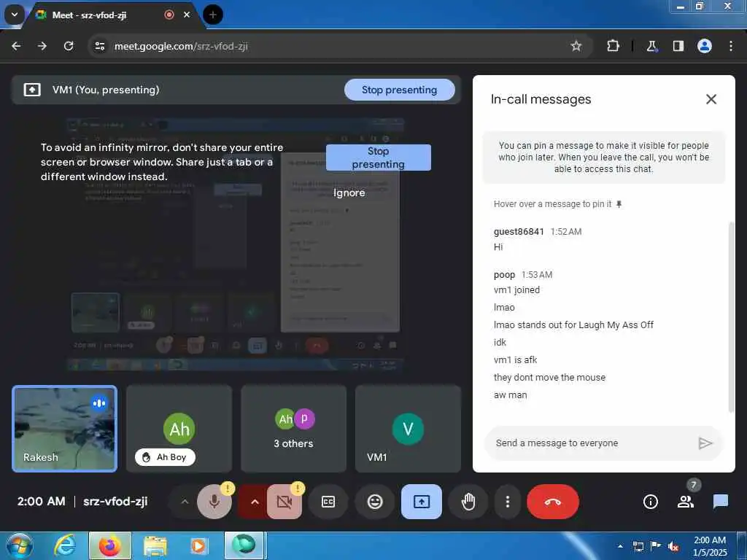Expand audio settings chevron beside microphone
The width and height of the screenshot is (747, 560).
click(185, 502)
